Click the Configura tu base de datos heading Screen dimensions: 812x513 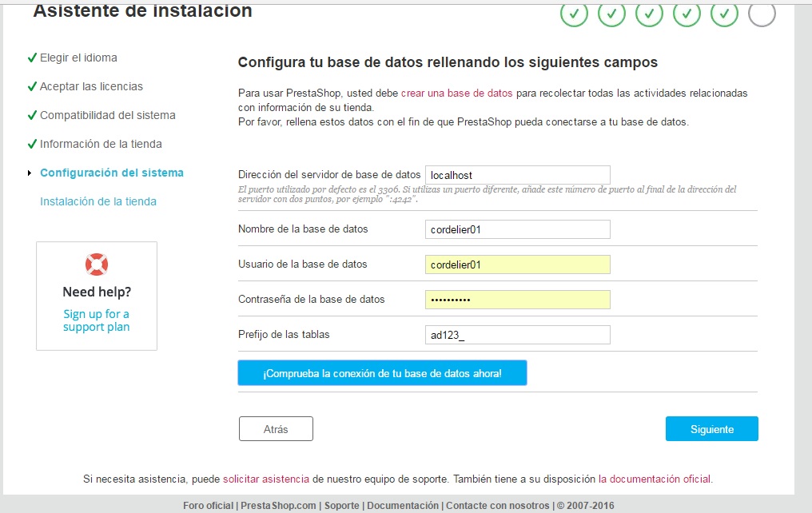(x=448, y=62)
